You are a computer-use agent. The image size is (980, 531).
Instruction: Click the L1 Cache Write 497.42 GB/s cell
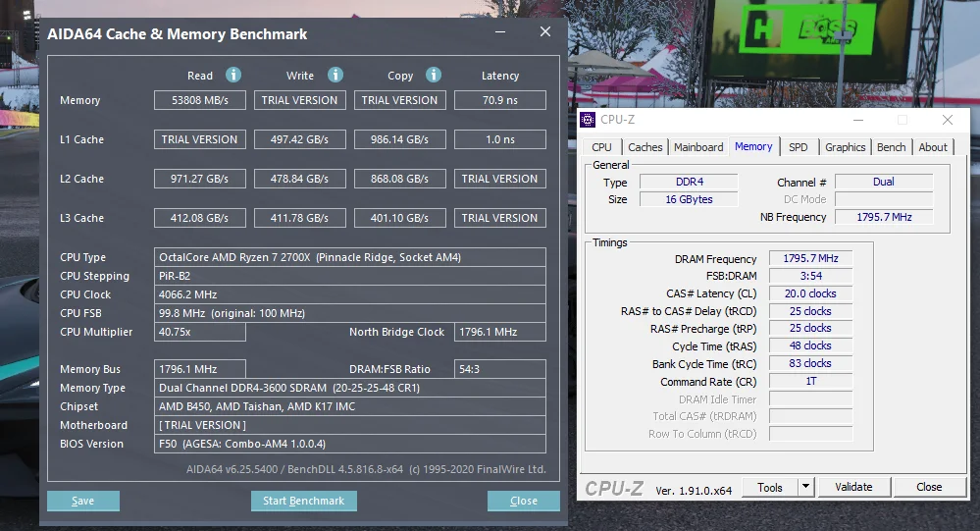pos(300,139)
